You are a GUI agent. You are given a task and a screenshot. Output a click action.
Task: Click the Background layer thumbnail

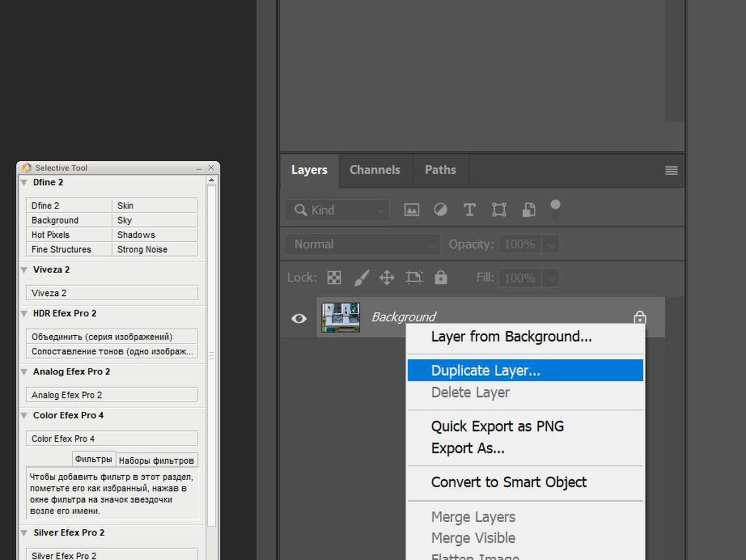tap(340, 318)
